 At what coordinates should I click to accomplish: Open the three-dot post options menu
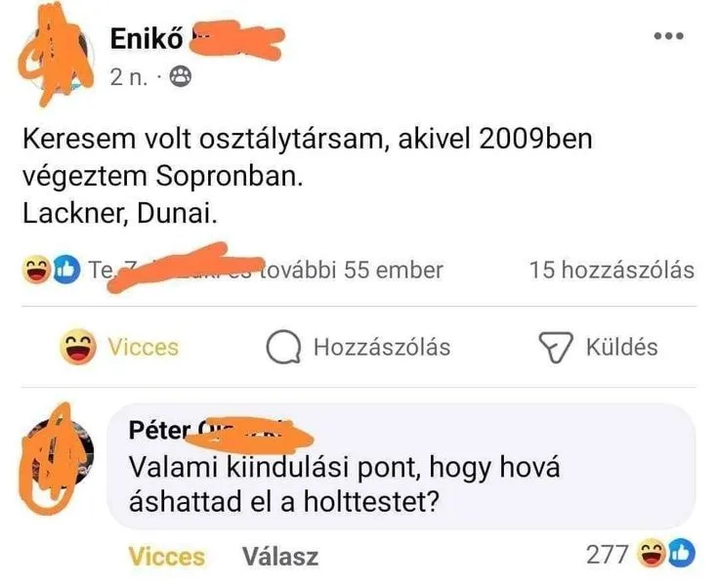click(668, 36)
